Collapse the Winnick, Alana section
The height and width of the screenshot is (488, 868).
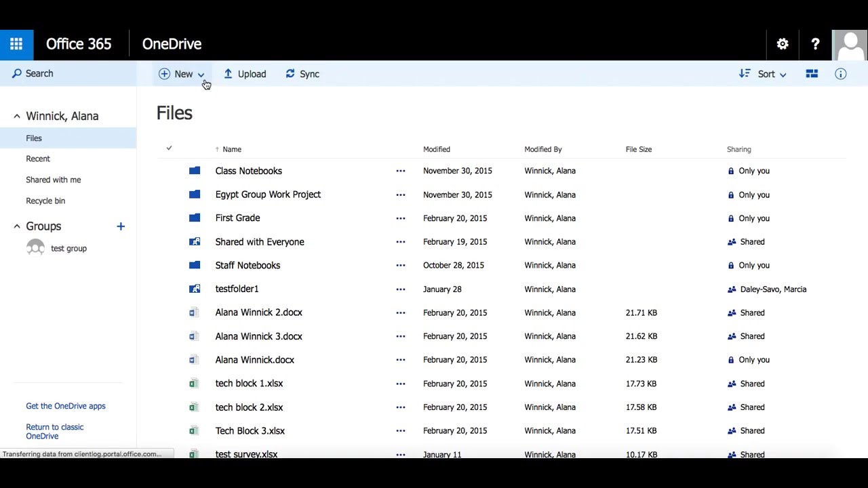coord(17,116)
